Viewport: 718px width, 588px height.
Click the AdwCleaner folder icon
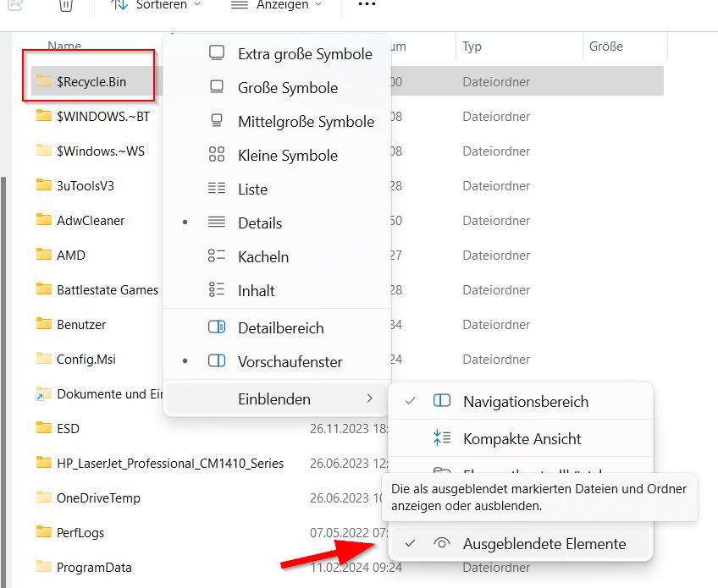pyautogui.click(x=44, y=220)
